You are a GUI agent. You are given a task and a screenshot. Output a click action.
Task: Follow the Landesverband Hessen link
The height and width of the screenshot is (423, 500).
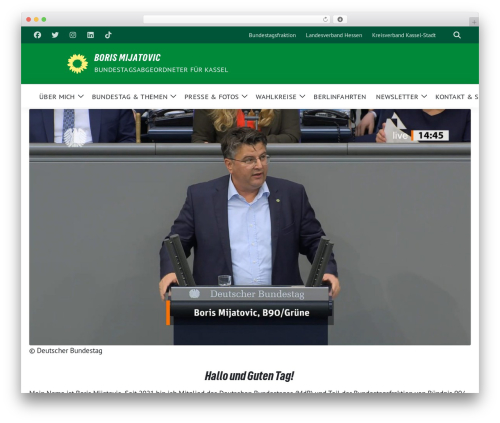(334, 35)
